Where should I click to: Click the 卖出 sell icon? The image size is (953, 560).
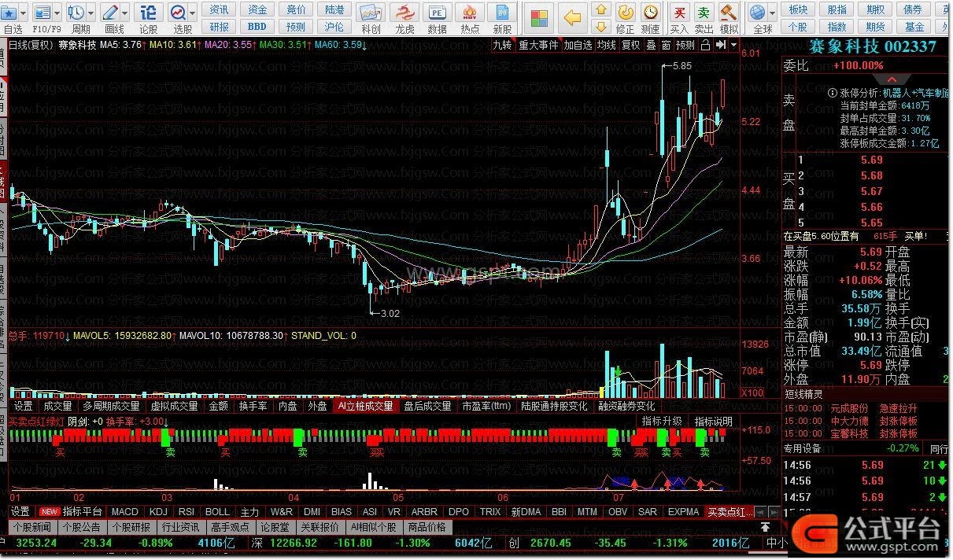coord(704,13)
